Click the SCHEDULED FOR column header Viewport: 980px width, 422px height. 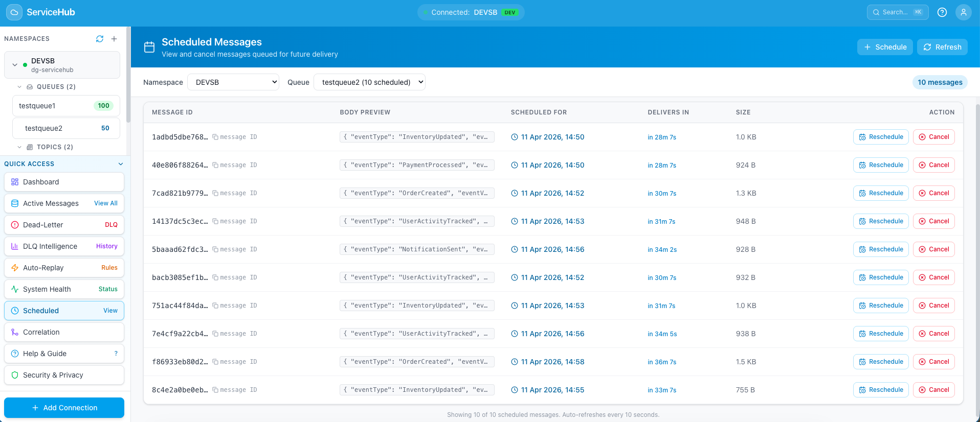pos(539,112)
